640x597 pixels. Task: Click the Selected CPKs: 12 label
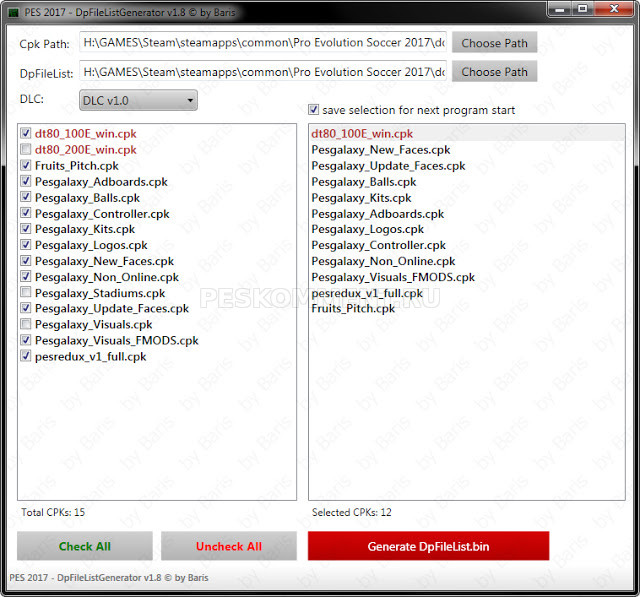coord(351,512)
